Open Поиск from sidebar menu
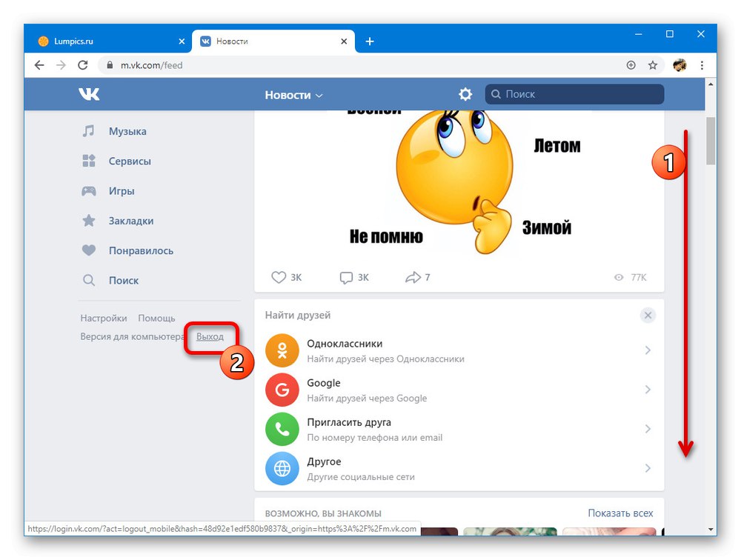This screenshot has width=741, height=560. (x=123, y=280)
